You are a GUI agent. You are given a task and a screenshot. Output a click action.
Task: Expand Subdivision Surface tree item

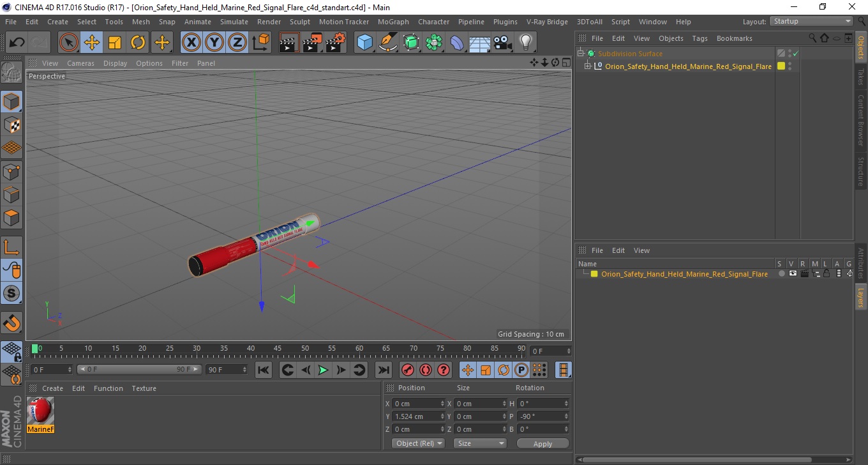click(x=581, y=54)
